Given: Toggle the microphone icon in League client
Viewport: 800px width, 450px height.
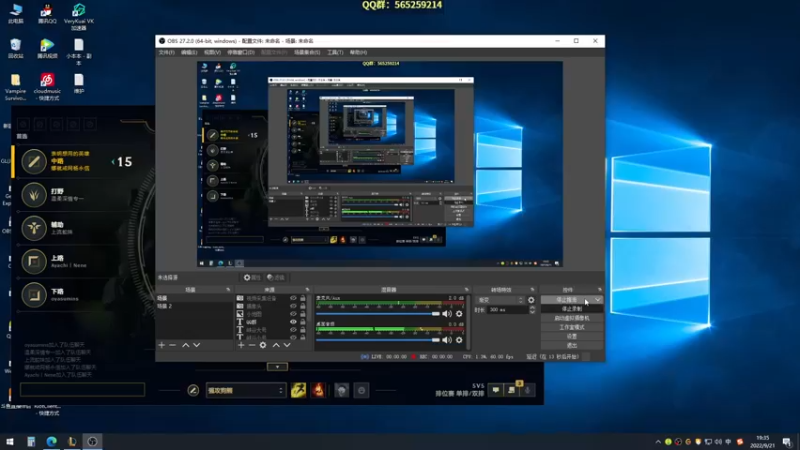Looking at the screenshot, I should pyautogui.click(x=528, y=390).
